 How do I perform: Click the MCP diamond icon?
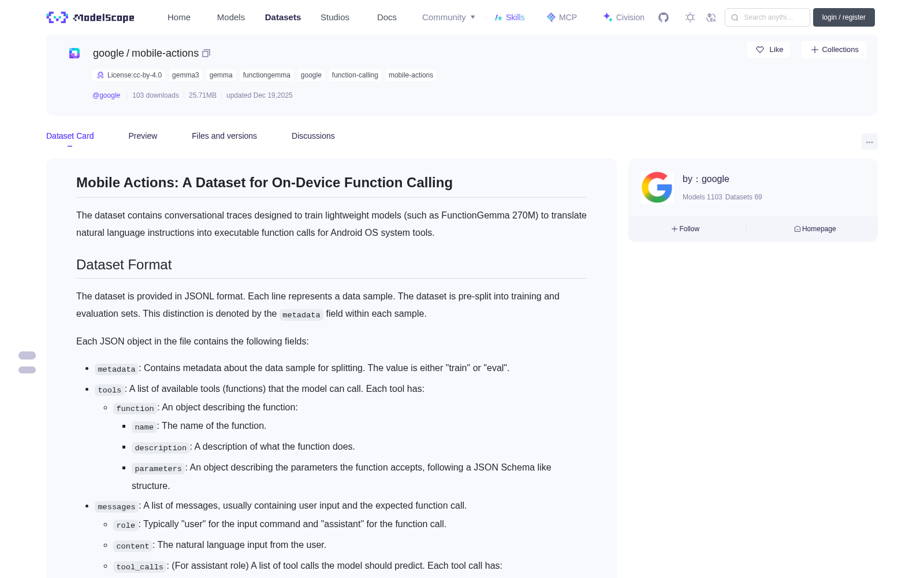(x=551, y=17)
